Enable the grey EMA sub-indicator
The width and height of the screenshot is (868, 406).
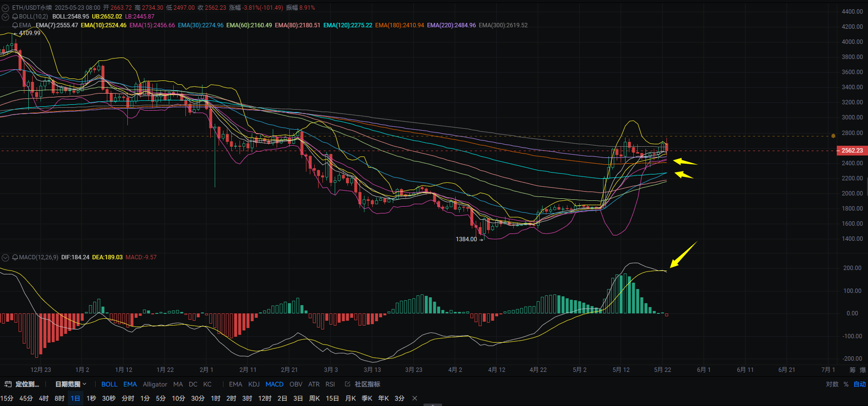point(236,384)
